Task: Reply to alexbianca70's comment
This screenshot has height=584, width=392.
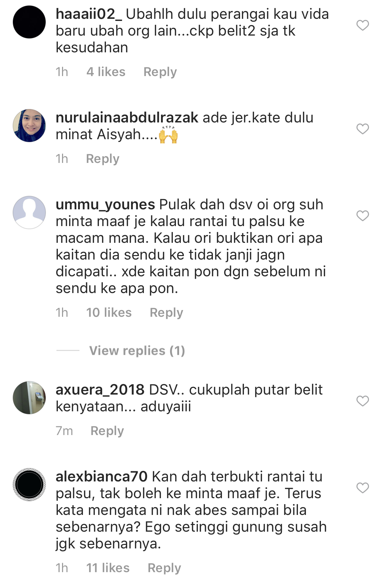Action: coord(164,568)
